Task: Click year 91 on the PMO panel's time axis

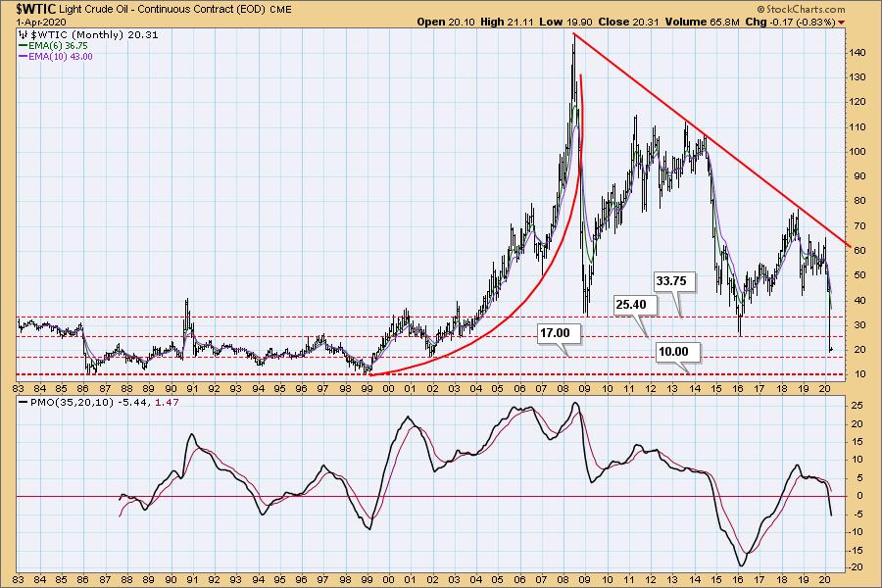Action: coord(192,579)
